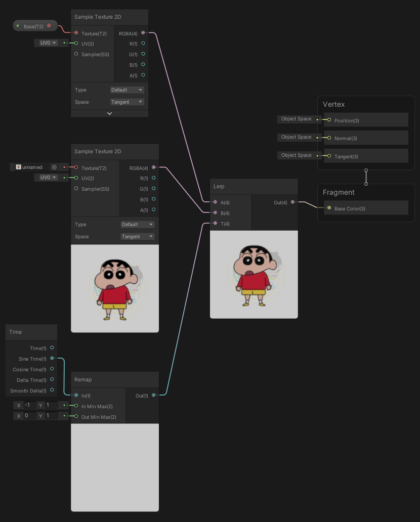Image resolution: width=420 pixels, height=522 pixels.
Task: Click RGBA(4) output port on Base-connected Sample Texture 2D
Action: [143, 32]
